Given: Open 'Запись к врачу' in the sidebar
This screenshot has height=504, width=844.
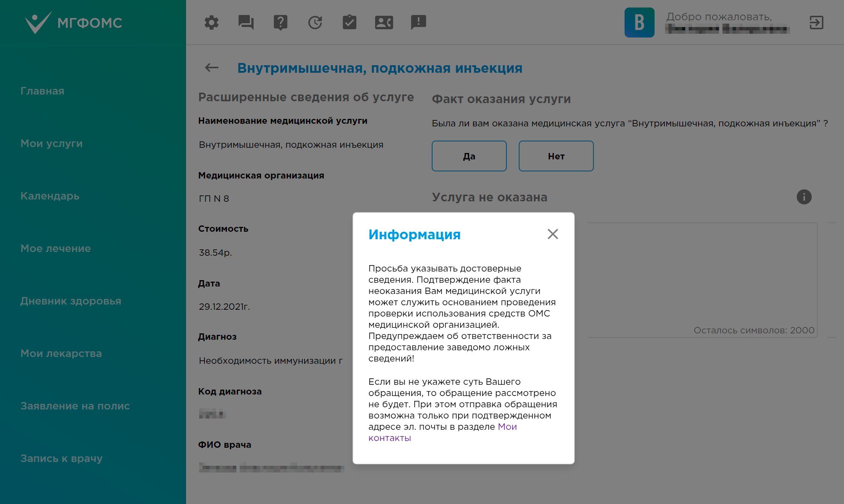Looking at the screenshot, I should (x=62, y=459).
